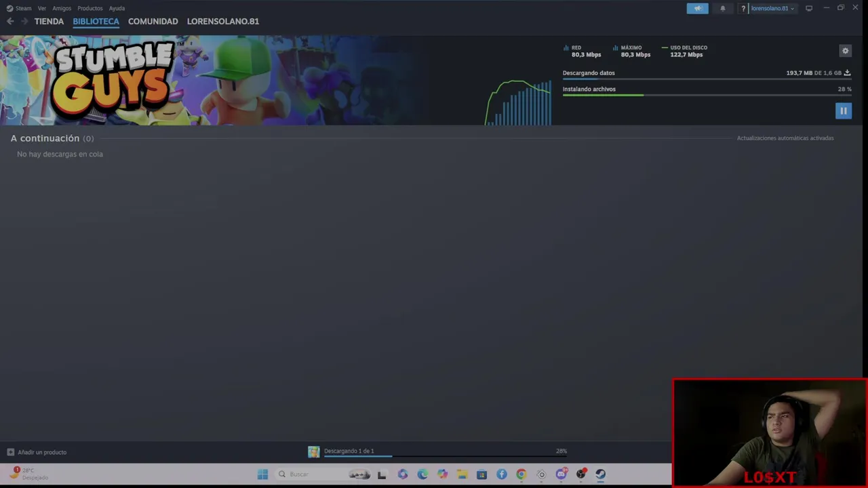Open Google Chrome from the taskbar
Screen dimensions: 868x488
pos(521,474)
